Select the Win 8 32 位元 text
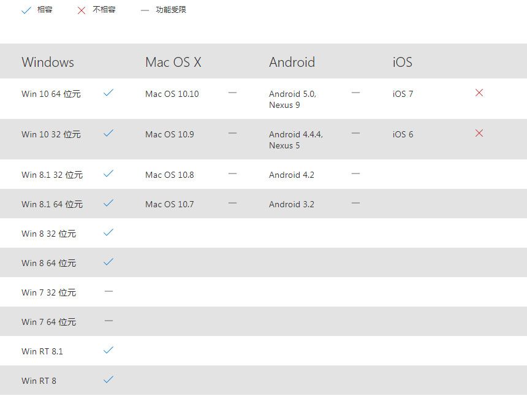The width and height of the screenshot is (527, 420). pos(49,234)
